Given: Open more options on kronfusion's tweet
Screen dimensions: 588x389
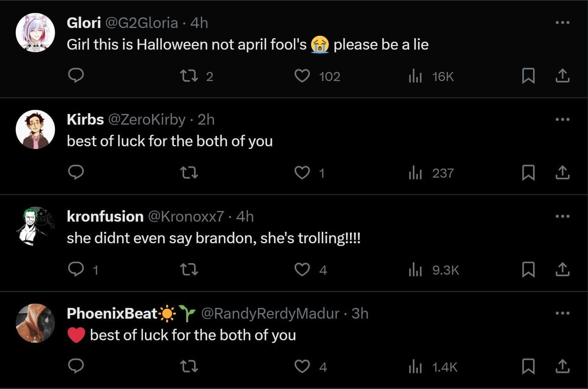Looking at the screenshot, I should click(x=563, y=216).
